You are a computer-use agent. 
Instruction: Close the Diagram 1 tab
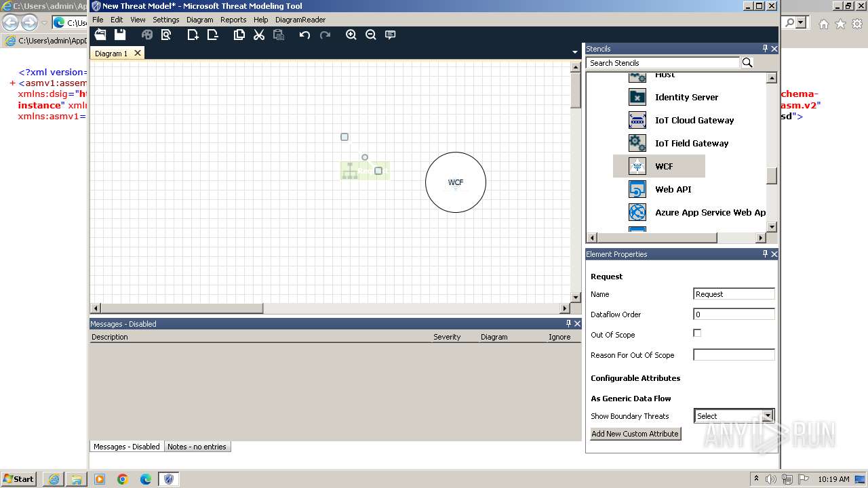point(138,53)
